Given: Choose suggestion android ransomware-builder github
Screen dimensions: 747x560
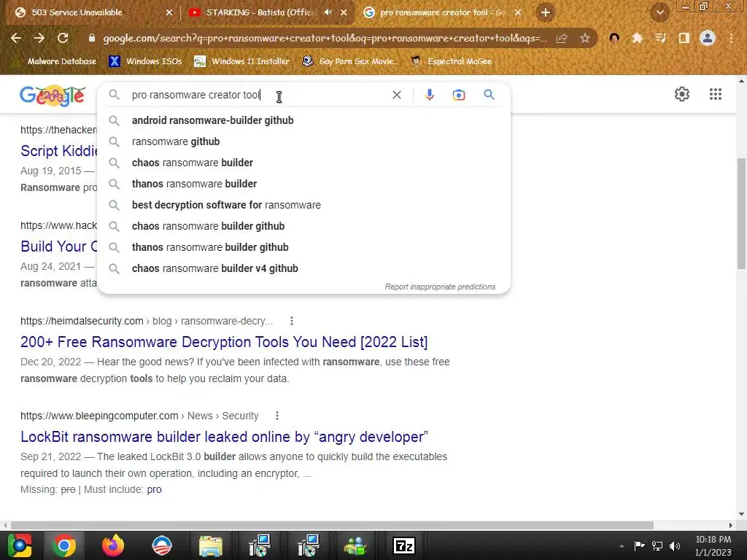Looking at the screenshot, I should click(304, 120).
